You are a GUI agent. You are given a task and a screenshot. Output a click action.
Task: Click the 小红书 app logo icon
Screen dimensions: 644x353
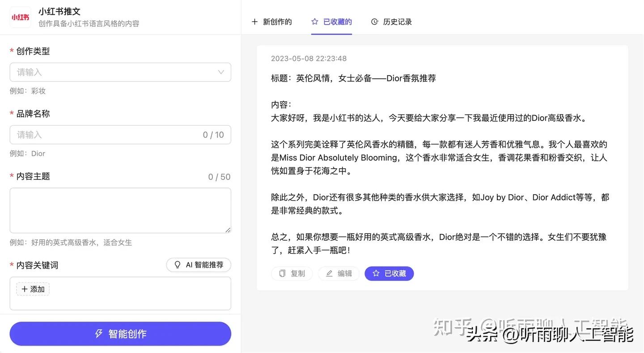point(20,17)
